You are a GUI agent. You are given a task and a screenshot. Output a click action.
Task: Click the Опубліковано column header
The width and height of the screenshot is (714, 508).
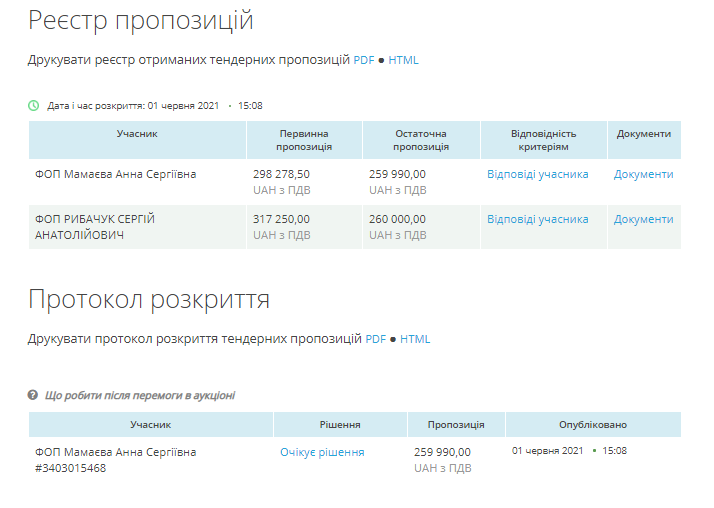[x=593, y=425]
